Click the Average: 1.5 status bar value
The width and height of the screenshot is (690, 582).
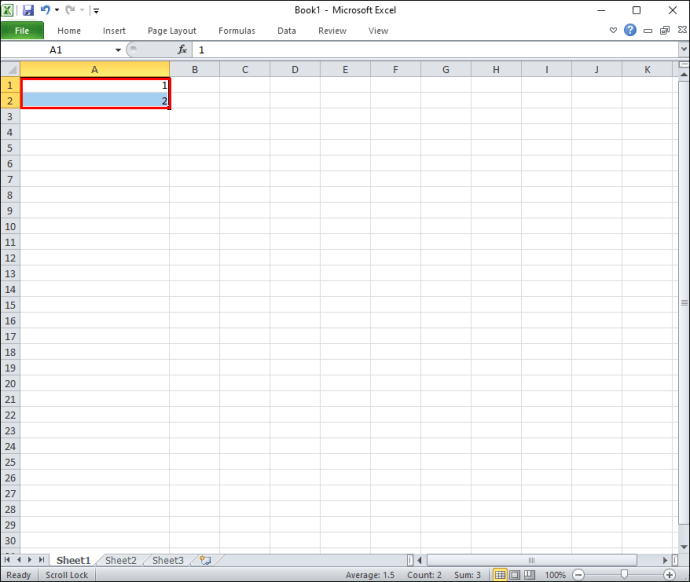[370, 575]
